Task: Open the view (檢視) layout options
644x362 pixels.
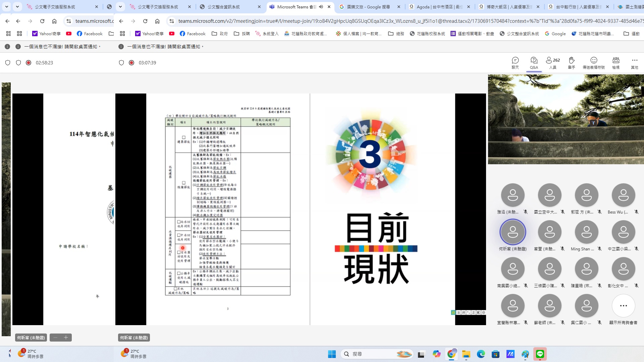Action: [x=616, y=62]
